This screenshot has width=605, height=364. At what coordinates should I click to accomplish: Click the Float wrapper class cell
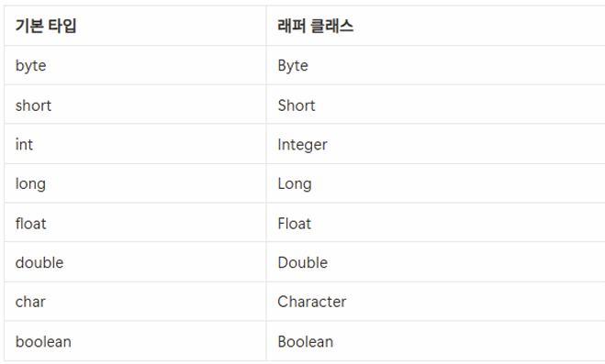(435, 223)
